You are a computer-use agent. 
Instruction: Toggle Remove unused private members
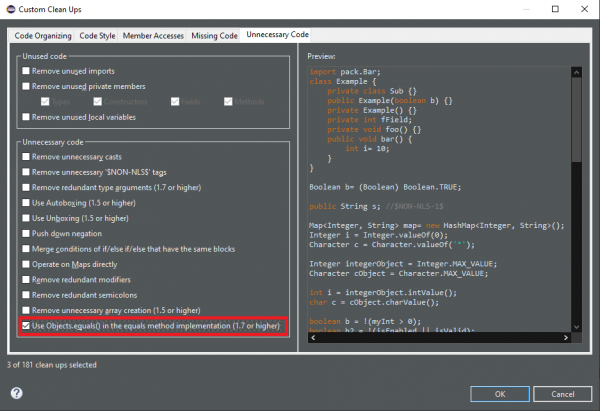pyautogui.click(x=26, y=87)
